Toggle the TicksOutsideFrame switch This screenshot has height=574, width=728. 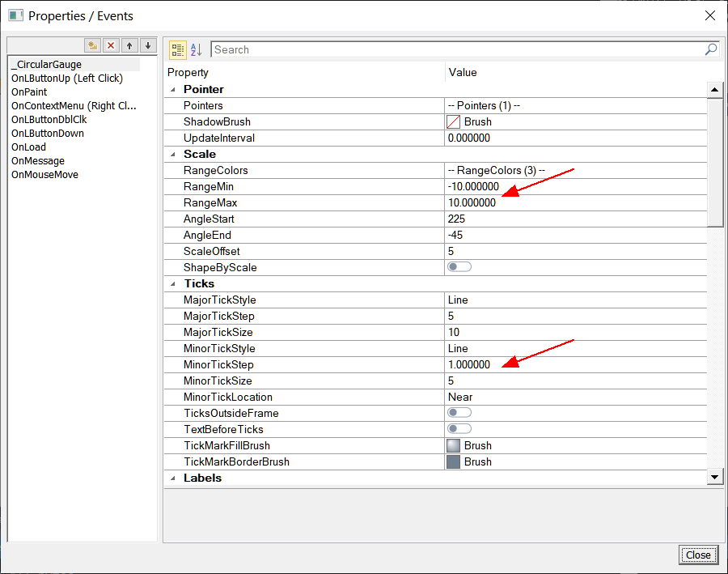[459, 413]
